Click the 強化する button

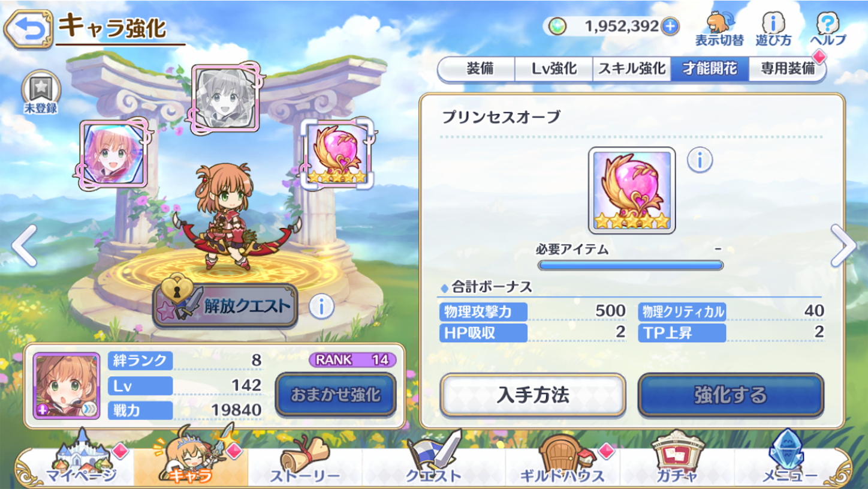pos(731,395)
